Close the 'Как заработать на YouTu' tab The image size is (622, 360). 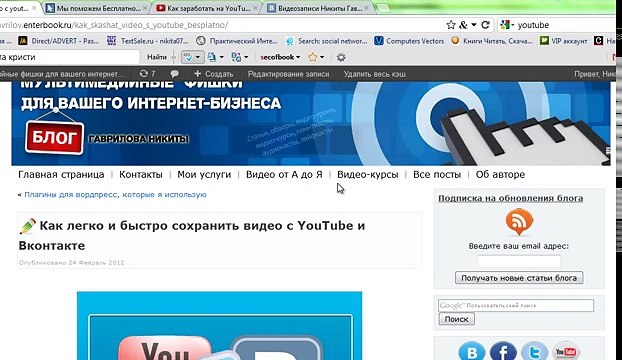(255, 8)
